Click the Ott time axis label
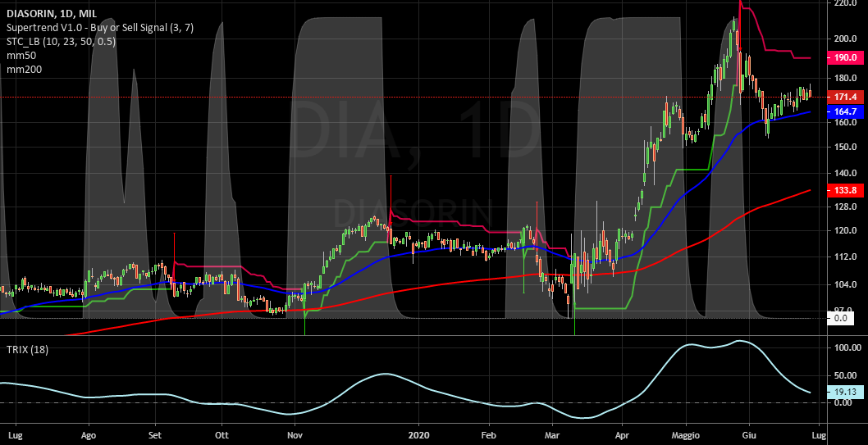 point(222,435)
